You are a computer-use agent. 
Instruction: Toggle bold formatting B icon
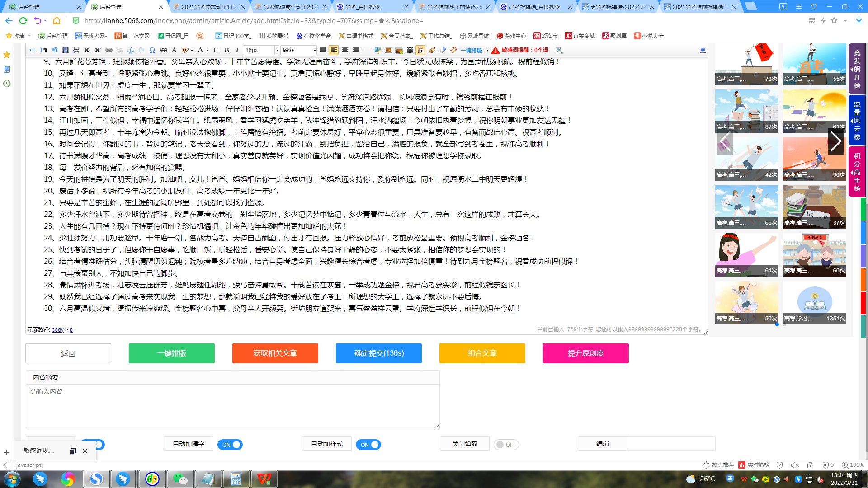[226, 50]
